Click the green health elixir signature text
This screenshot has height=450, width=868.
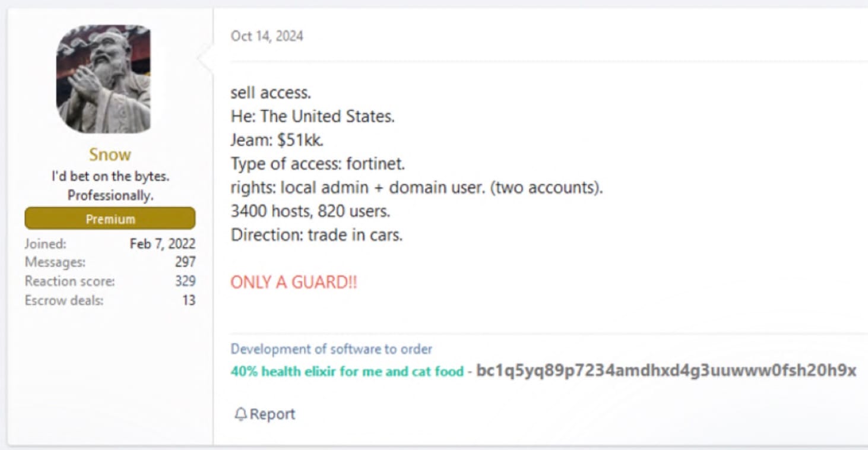click(x=347, y=372)
